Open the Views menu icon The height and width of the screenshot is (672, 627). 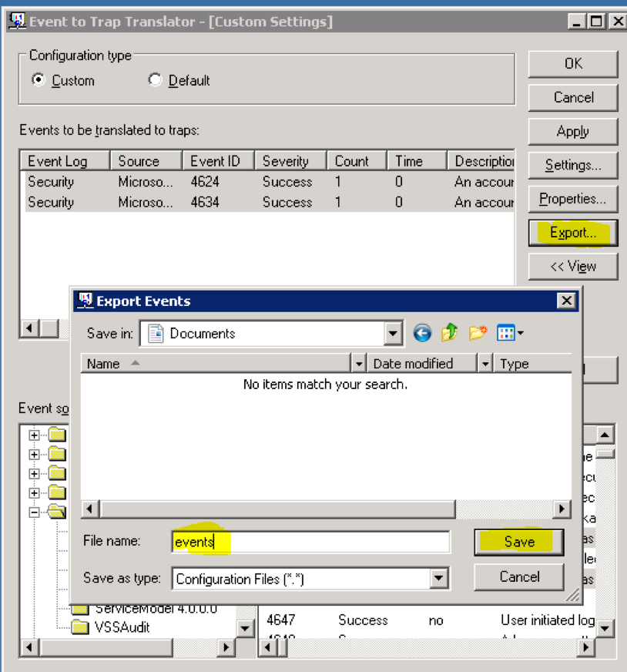pyautogui.click(x=507, y=333)
